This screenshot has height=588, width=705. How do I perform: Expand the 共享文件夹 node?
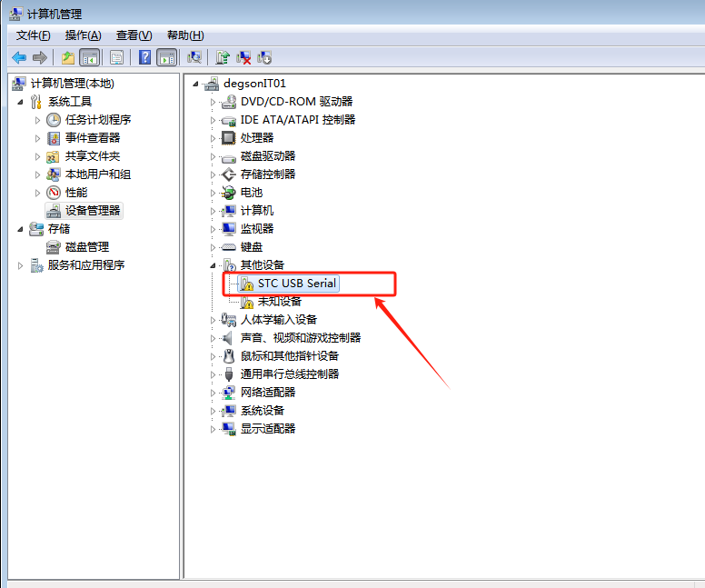tap(37, 156)
